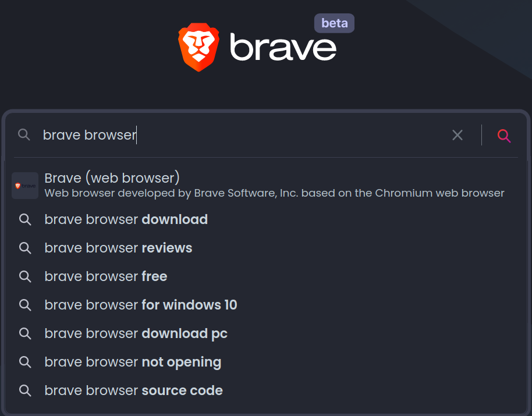Click magnifier icon beside windows 10 suggestion
Viewport: 532px width, 416px height.
(x=25, y=305)
